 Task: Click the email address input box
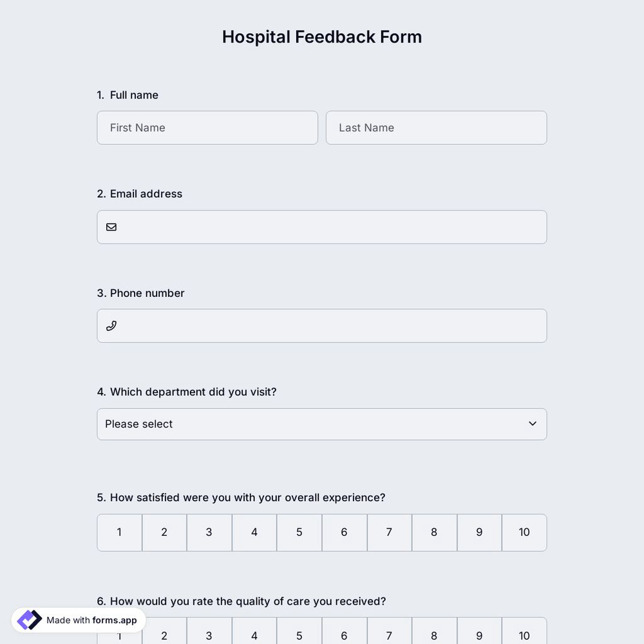point(322,227)
